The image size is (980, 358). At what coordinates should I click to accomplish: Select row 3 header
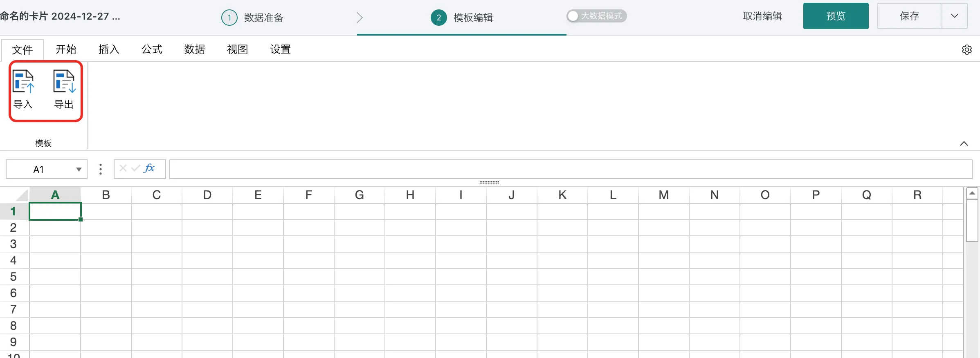[14, 244]
